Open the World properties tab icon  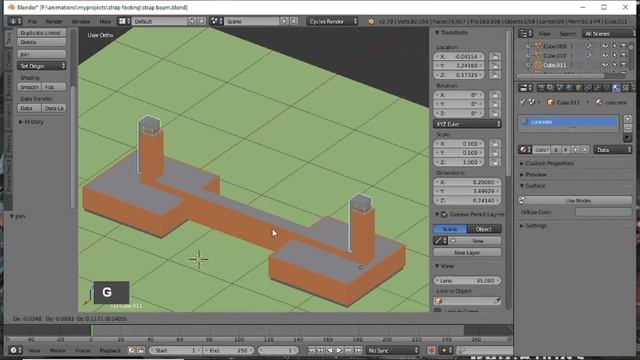tap(569, 88)
